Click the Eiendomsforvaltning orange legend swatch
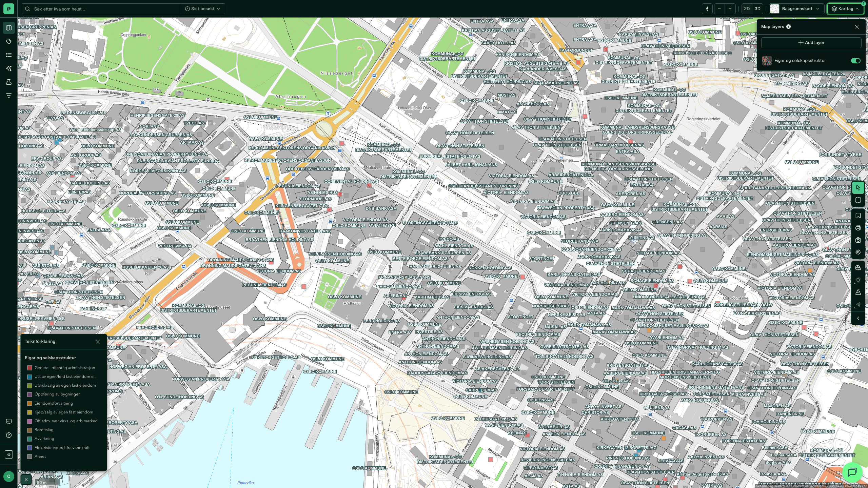 (x=29, y=403)
